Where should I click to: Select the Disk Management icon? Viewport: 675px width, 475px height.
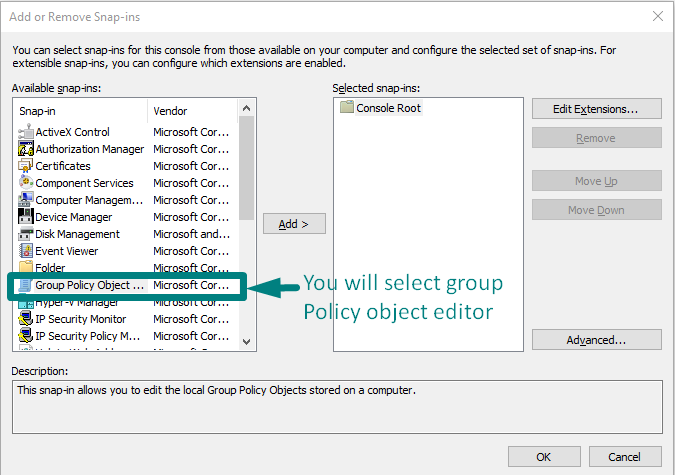point(26,234)
